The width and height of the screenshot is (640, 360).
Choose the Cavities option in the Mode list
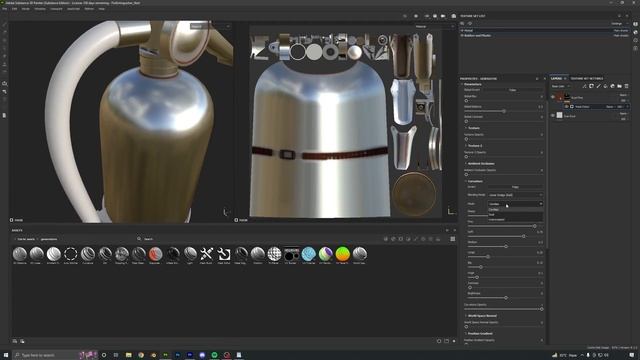(516, 209)
